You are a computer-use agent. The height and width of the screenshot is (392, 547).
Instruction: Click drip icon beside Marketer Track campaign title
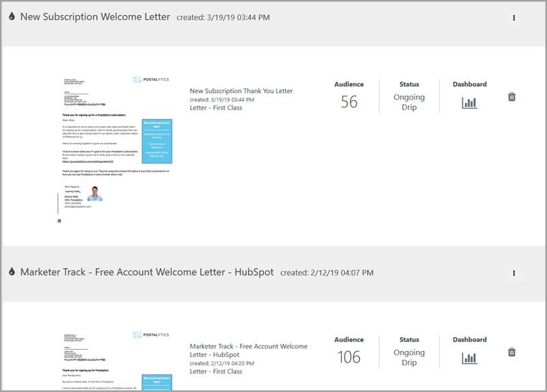click(12, 271)
